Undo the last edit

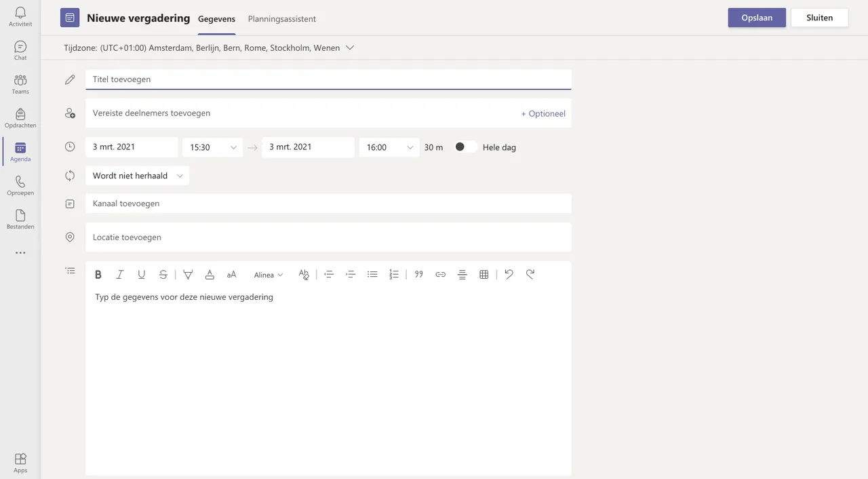[x=509, y=275]
